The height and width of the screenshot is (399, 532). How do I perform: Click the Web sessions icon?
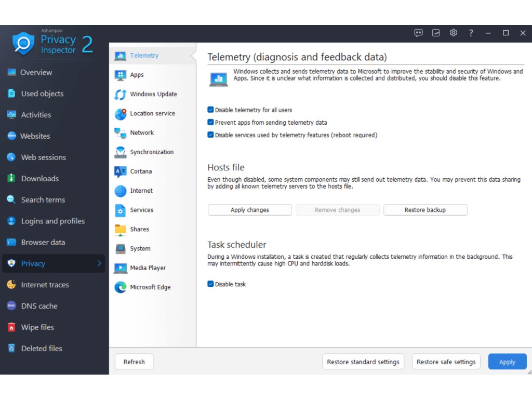click(11, 157)
